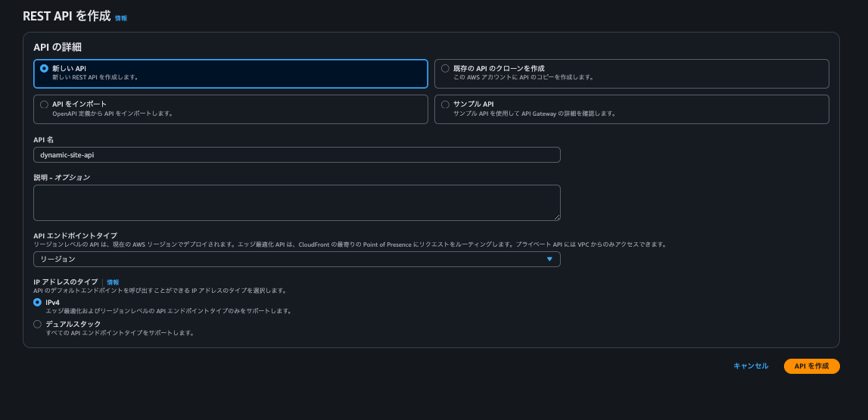Click the 説明 - オプション text area
The image size is (868, 420).
coord(297,203)
